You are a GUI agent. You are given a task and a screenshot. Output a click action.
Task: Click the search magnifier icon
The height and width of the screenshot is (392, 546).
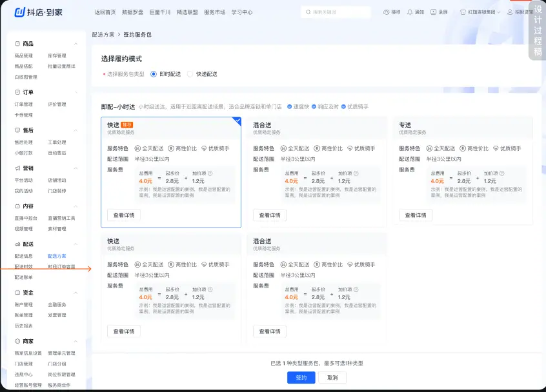click(x=308, y=12)
